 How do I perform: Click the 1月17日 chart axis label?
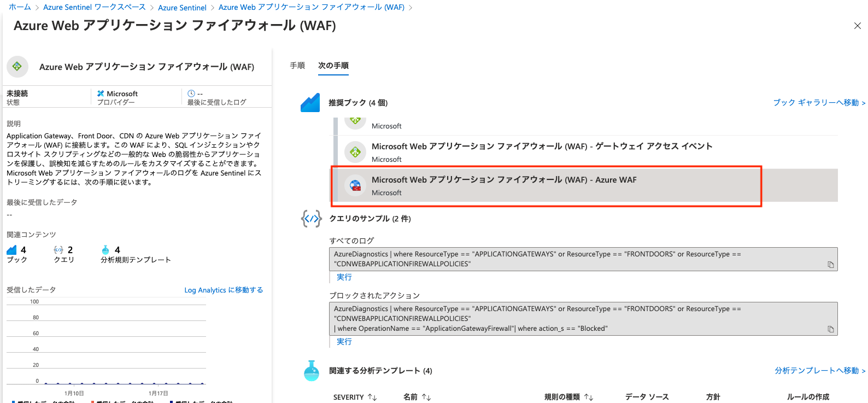(x=159, y=393)
